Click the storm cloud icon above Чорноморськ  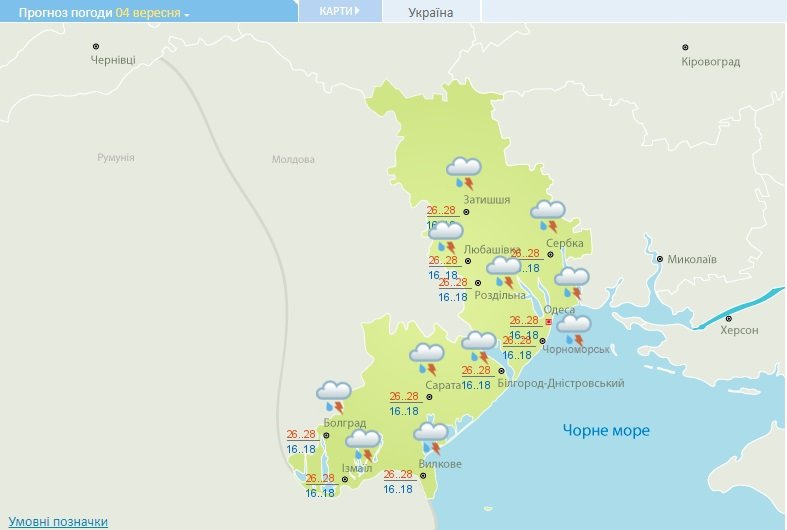(574, 330)
